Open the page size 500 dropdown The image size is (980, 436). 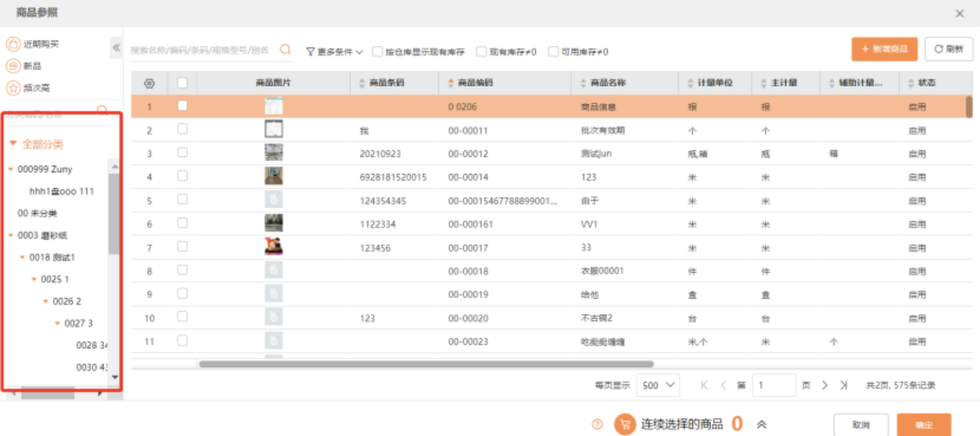tap(658, 385)
